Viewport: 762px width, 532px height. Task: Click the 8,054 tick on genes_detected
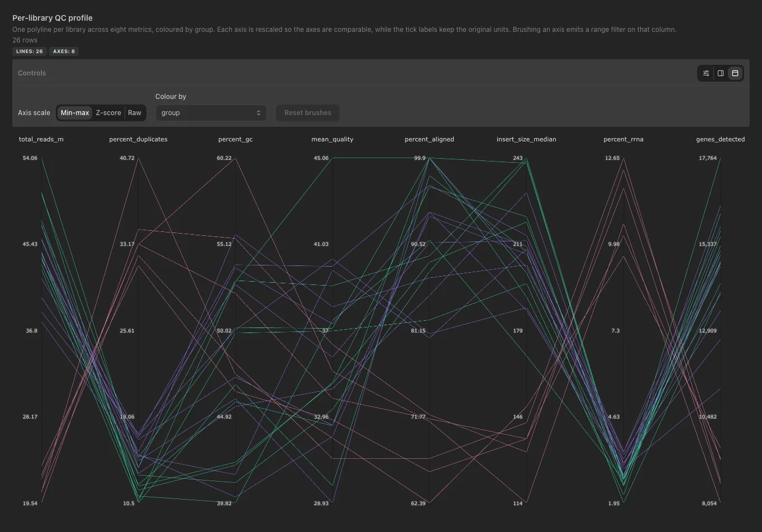click(x=708, y=503)
